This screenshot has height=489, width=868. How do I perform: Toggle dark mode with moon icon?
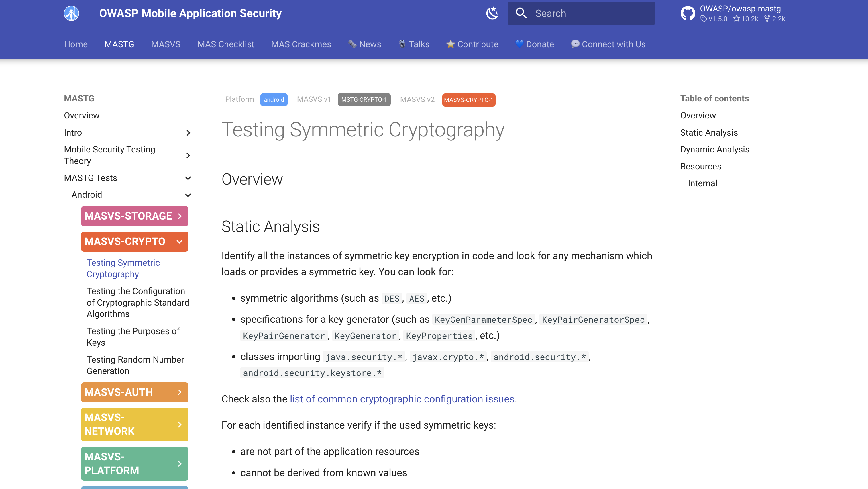(x=492, y=13)
